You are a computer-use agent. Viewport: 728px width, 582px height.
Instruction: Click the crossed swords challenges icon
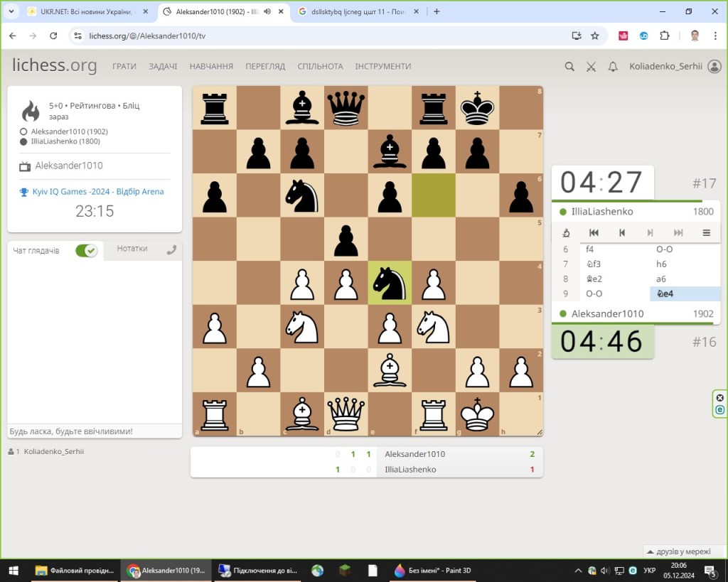(591, 66)
